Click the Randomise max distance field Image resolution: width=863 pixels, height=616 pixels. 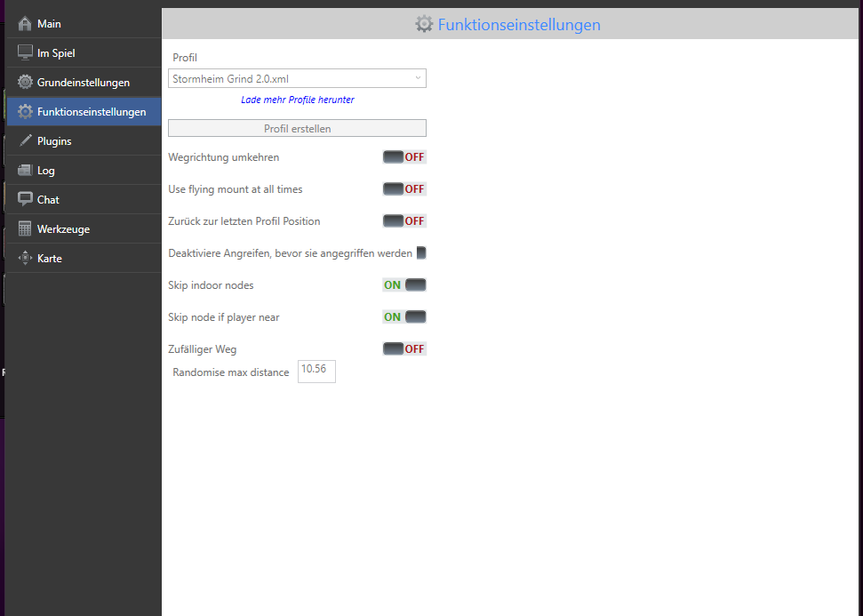pyautogui.click(x=316, y=372)
